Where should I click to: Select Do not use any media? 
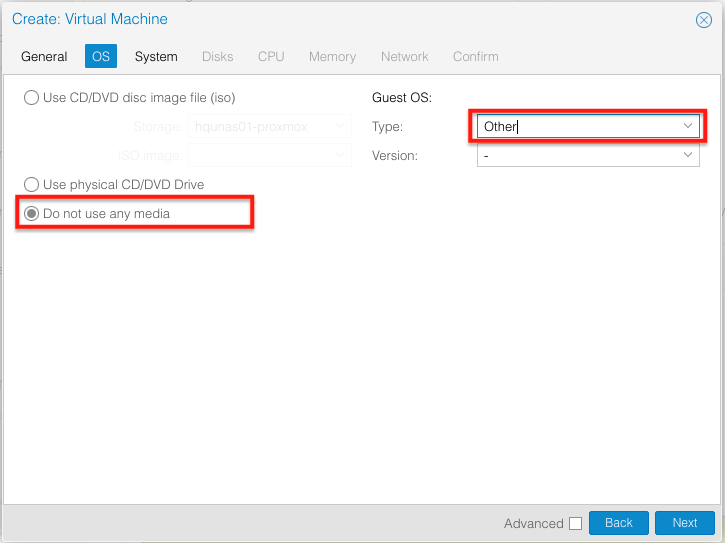pos(32,214)
